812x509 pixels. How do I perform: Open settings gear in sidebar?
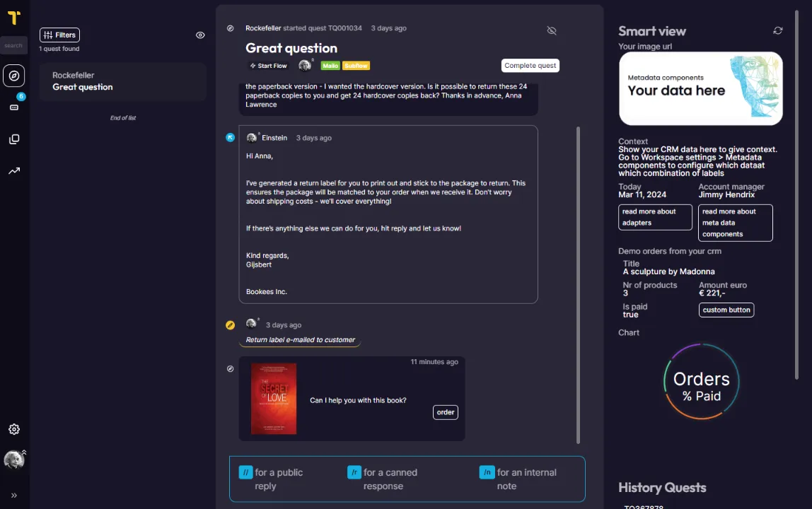coord(14,429)
